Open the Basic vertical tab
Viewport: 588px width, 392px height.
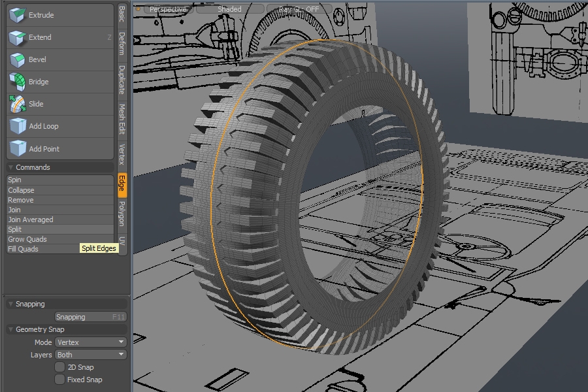[x=122, y=14]
